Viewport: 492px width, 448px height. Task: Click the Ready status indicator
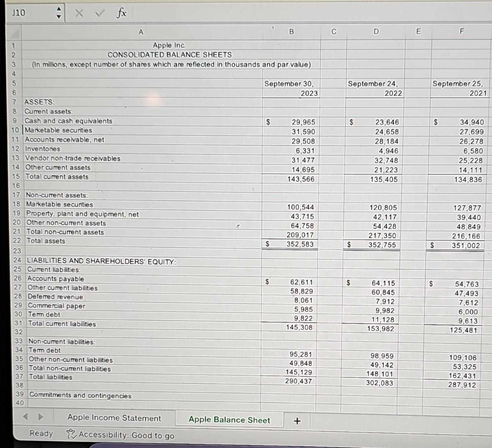coord(41,433)
